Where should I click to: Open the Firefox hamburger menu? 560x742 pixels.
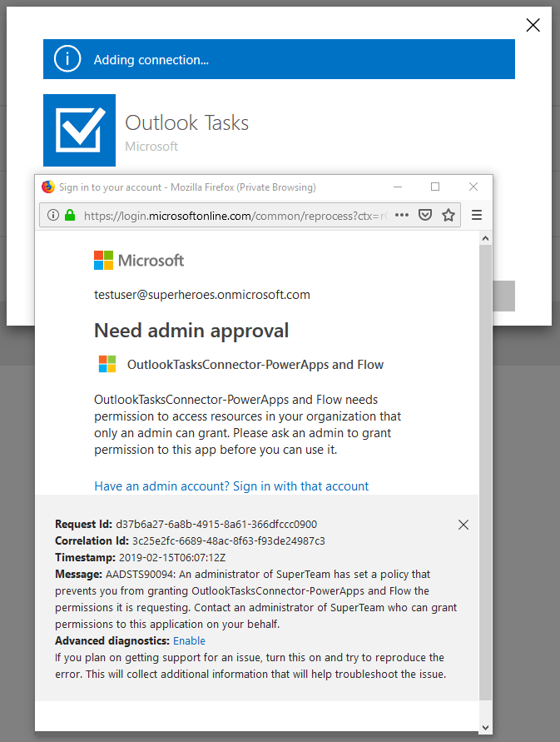coord(477,216)
